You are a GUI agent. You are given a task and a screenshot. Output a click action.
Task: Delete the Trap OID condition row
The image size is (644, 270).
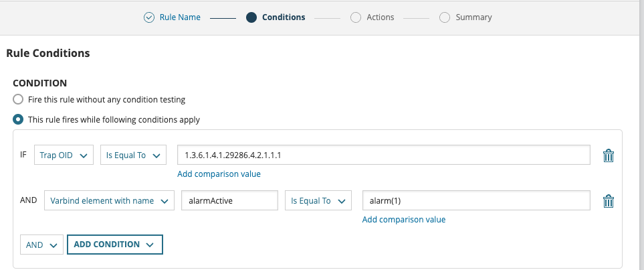click(608, 155)
